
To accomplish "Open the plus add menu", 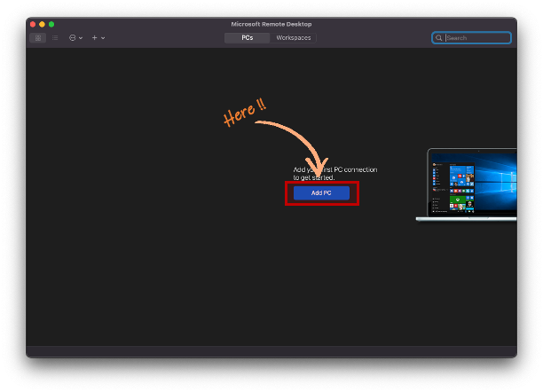I will point(98,38).
